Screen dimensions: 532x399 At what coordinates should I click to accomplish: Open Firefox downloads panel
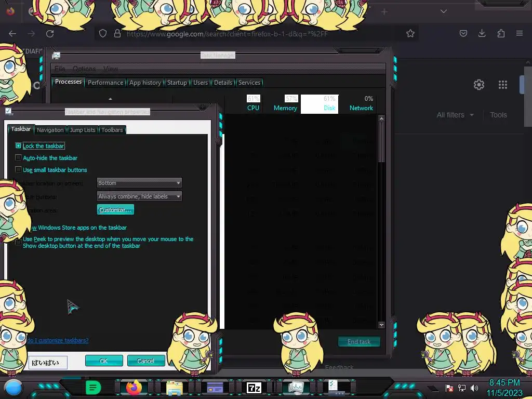click(482, 33)
